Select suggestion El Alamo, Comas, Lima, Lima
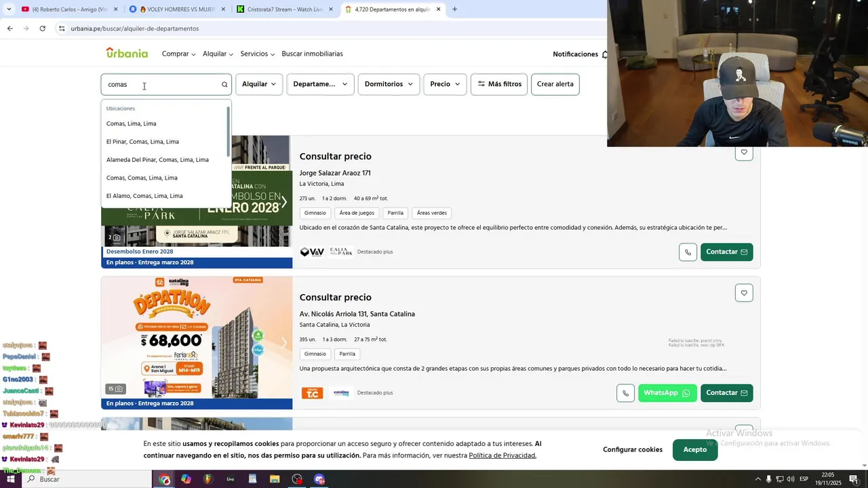 click(x=144, y=196)
